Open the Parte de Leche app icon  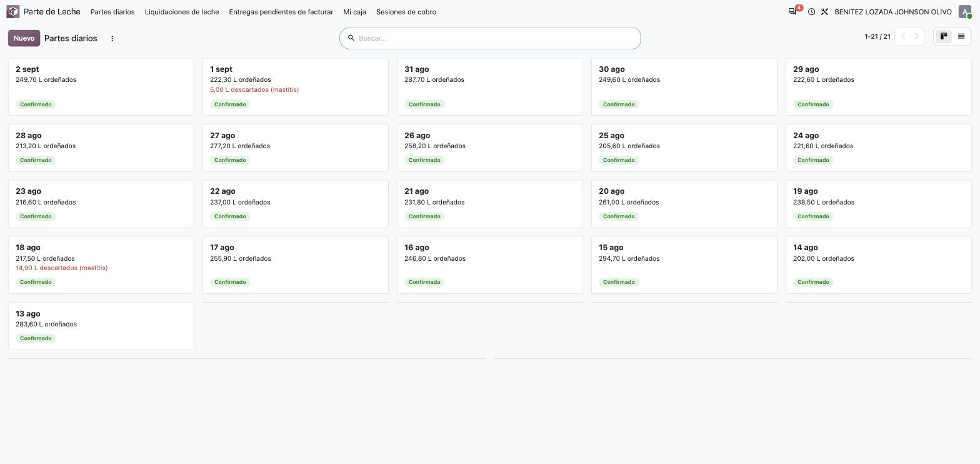coord(13,12)
